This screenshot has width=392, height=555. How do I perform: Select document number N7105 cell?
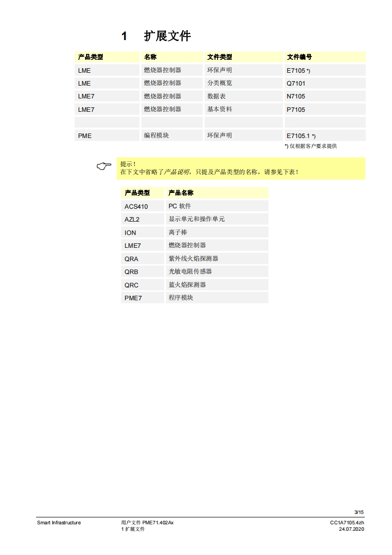pos(296,96)
